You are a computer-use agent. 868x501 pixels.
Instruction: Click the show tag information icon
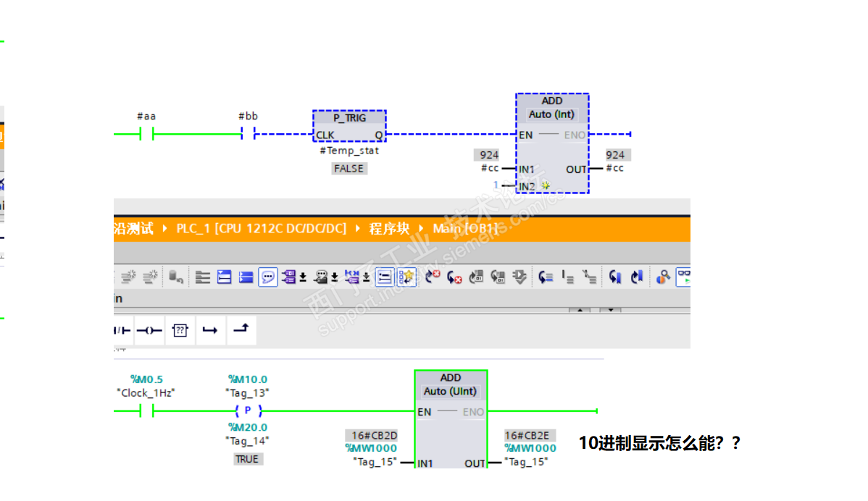click(320, 277)
